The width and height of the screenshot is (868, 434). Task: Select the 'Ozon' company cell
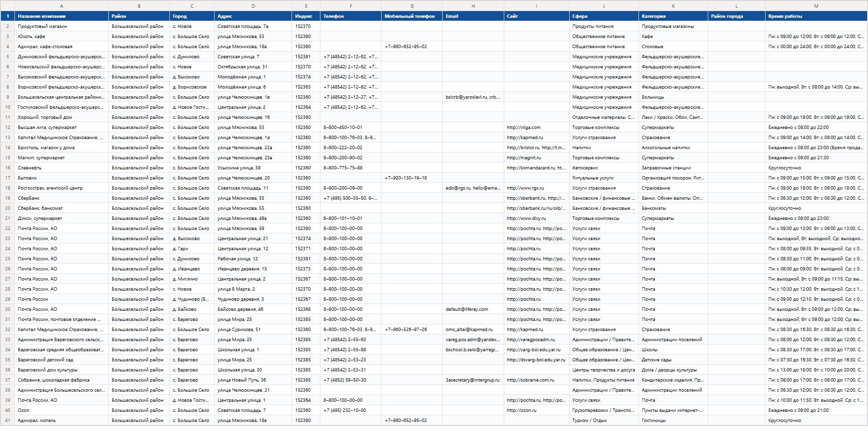coord(62,410)
